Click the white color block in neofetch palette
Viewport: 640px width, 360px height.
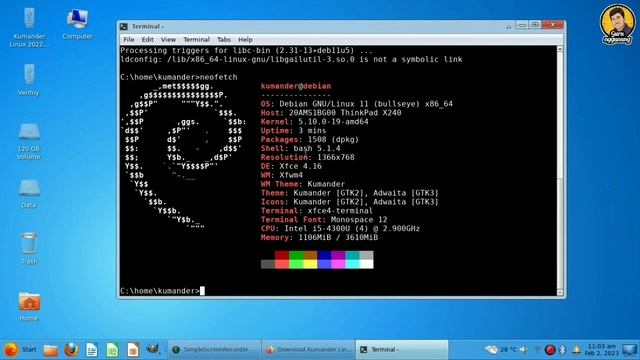pyautogui.click(x=366, y=264)
